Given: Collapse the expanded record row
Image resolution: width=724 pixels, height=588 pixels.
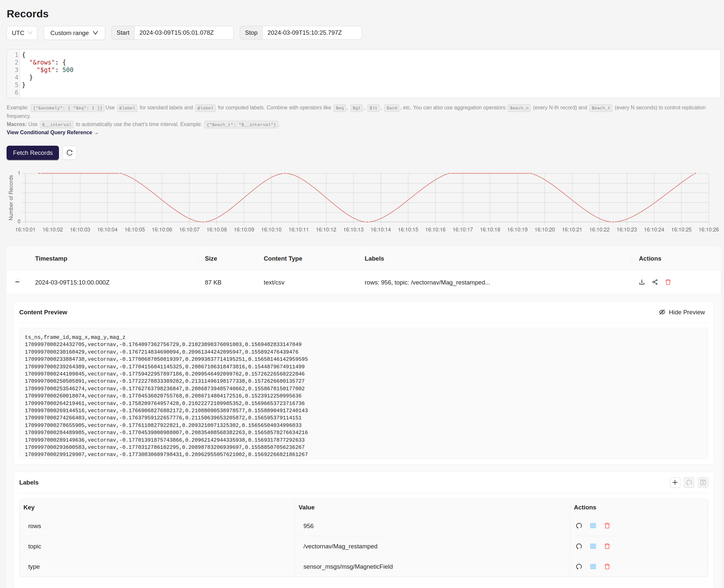Looking at the screenshot, I should (x=17, y=282).
